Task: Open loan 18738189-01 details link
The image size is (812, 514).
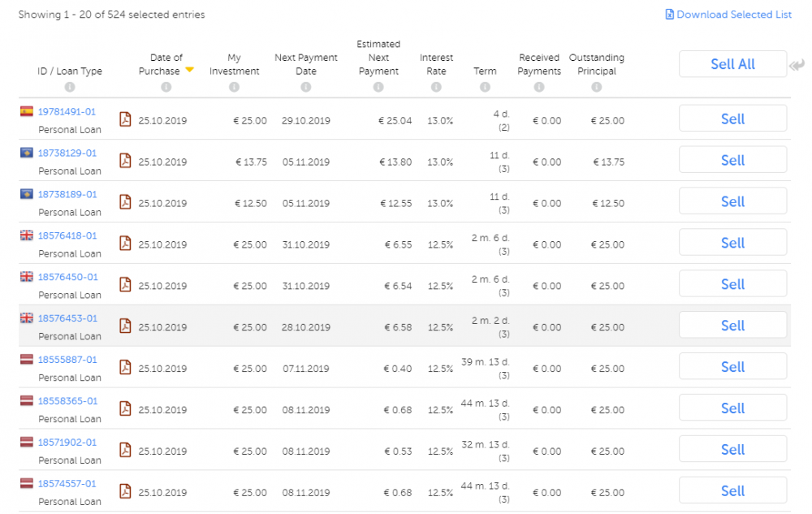Action: [x=67, y=195]
